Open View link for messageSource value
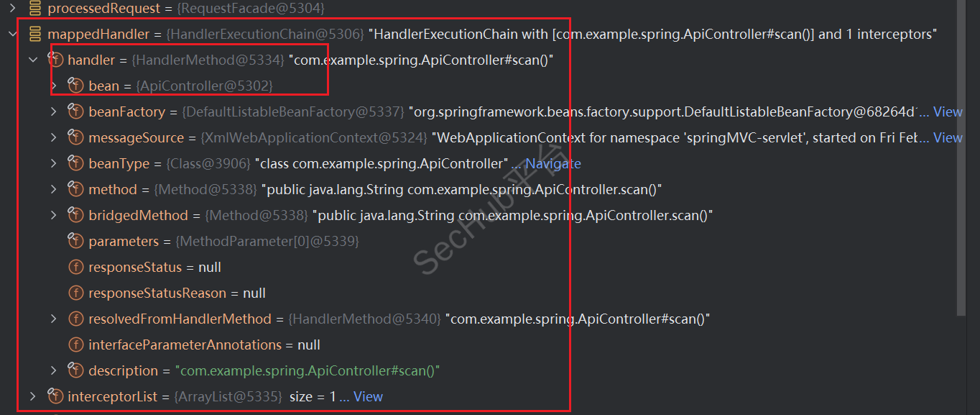 click(947, 138)
